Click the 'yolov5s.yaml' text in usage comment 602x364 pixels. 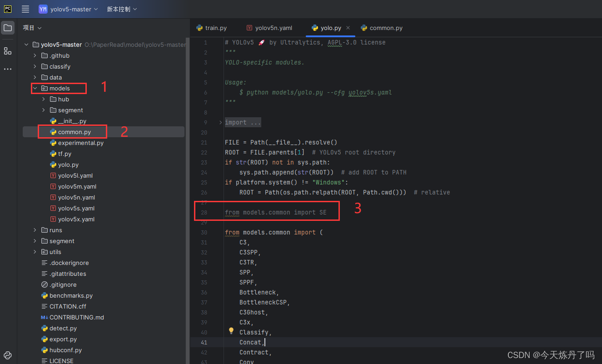[370, 92]
